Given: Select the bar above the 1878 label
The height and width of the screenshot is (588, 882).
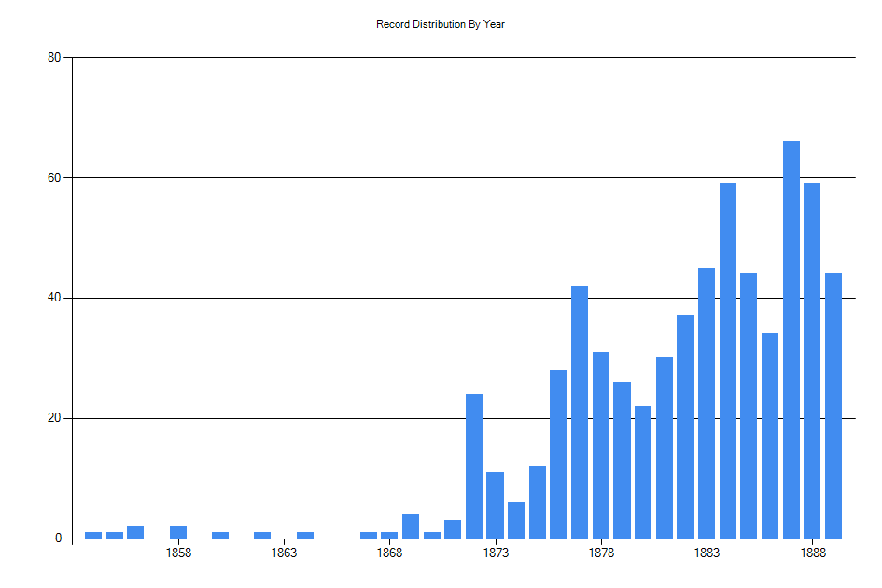Looking at the screenshot, I should [x=601, y=445].
